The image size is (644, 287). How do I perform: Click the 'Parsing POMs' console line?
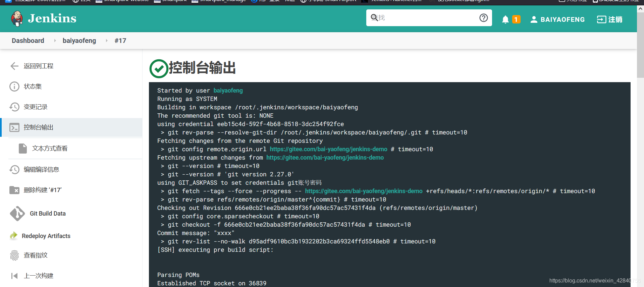pyautogui.click(x=178, y=275)
